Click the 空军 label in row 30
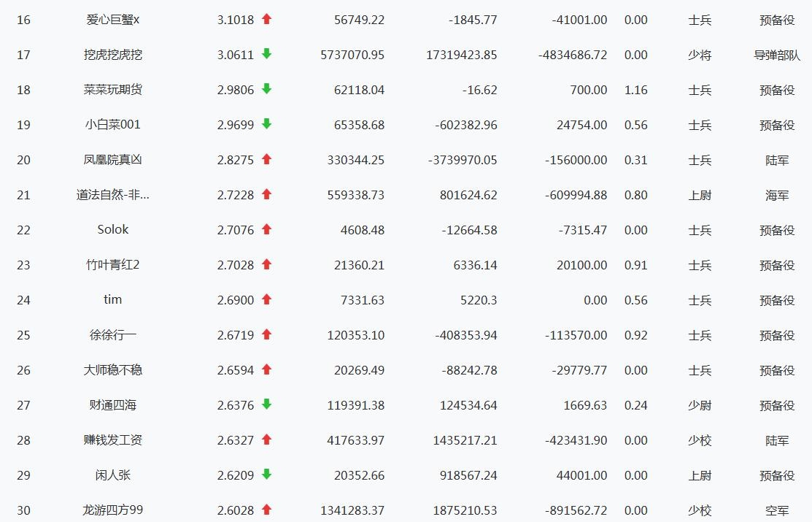Image resolution: width=812 pixels, height=522 pixels. pos(777,510)
